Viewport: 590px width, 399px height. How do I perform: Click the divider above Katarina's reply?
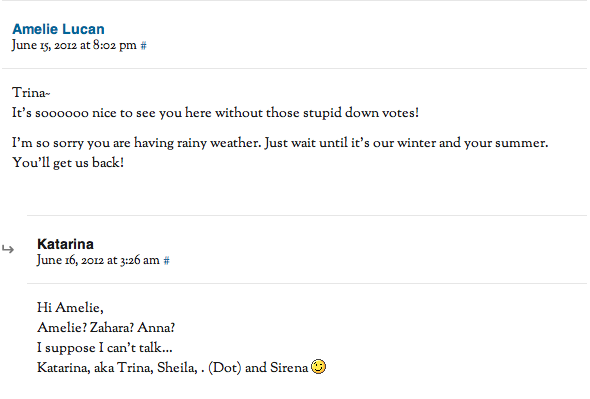pos(307,215)
